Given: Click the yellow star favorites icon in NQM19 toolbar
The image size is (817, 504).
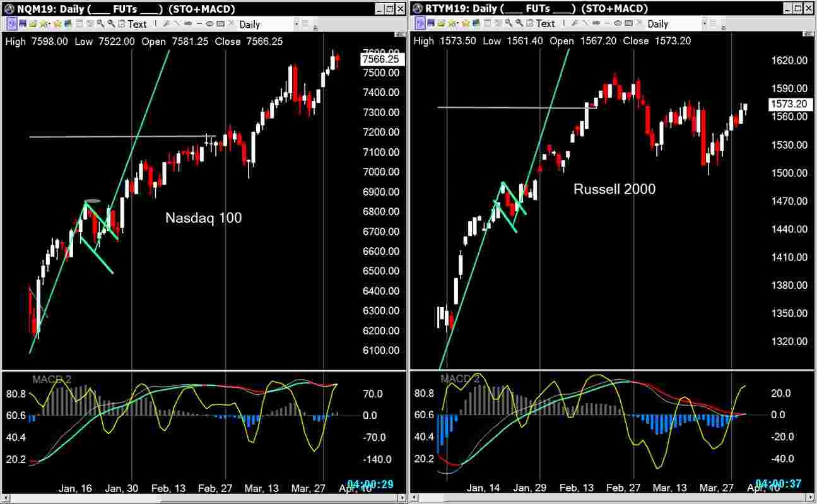Looking at the screenshot, I should 57,24.
